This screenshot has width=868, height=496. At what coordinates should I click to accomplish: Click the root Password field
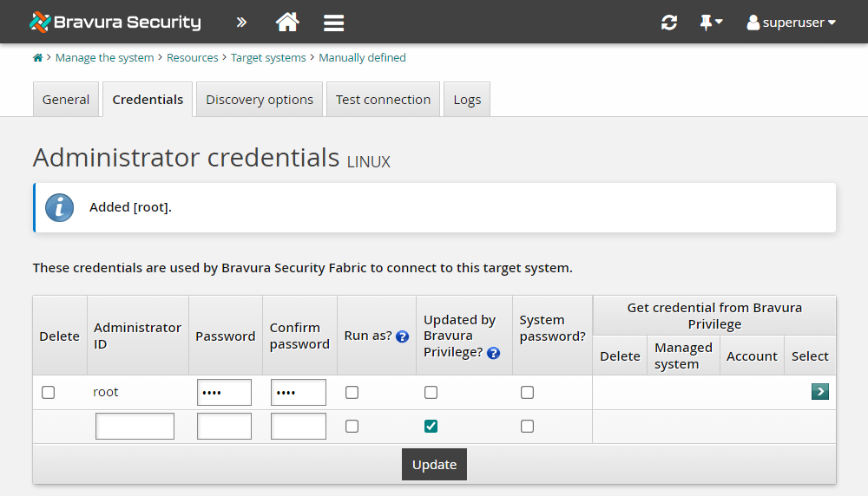(224, 392)
